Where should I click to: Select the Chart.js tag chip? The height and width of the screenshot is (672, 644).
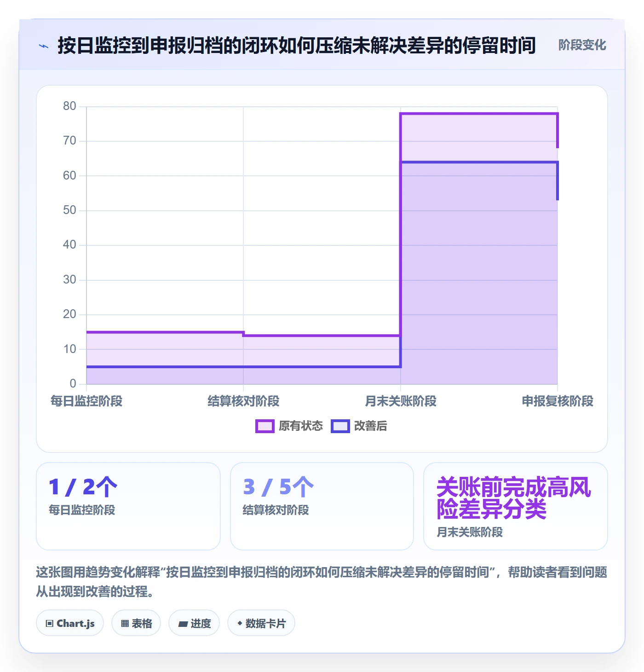70,623
